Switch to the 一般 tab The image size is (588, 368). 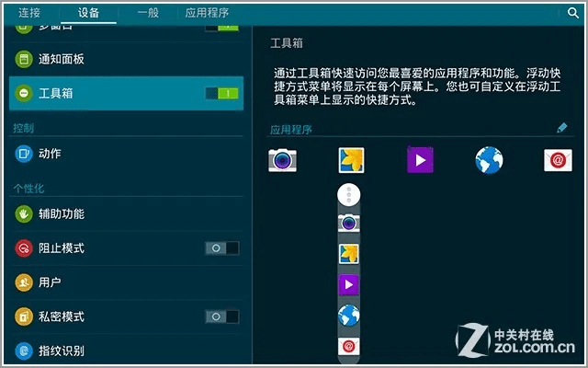click(147, 13)
